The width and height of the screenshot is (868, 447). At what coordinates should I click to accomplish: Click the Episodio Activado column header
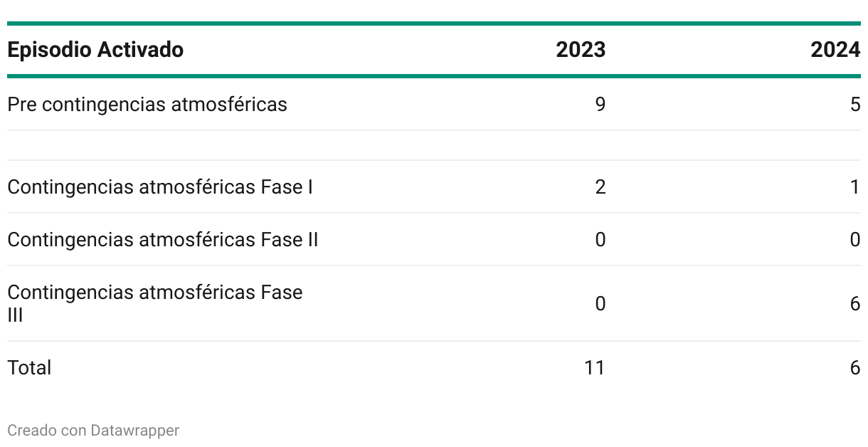(95, 50)
